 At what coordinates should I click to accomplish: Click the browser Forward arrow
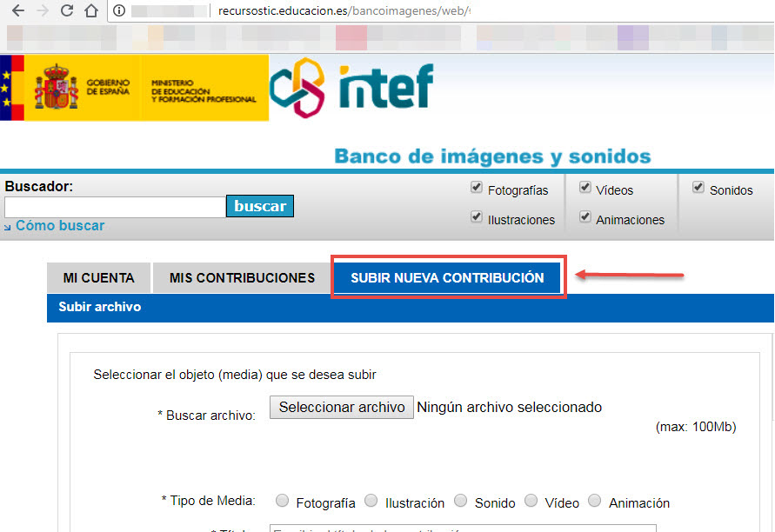point(42,13)
